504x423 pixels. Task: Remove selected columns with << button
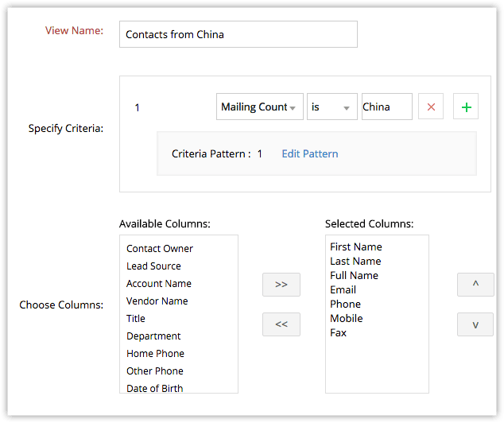(281, 324)
